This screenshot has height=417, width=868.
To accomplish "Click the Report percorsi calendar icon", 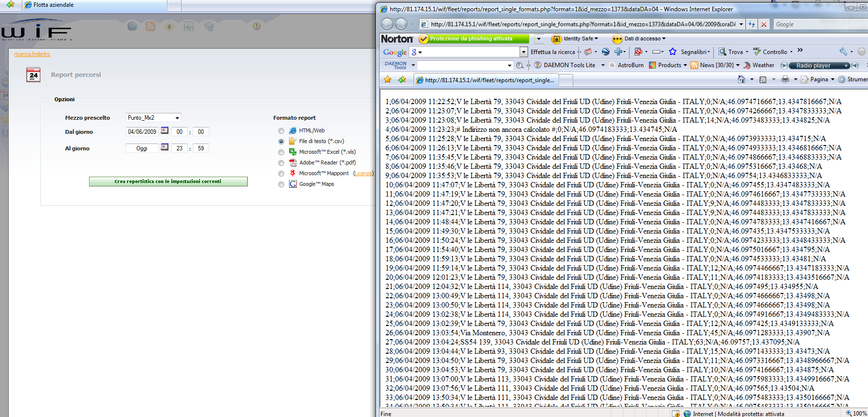I will (x=34, y=74).
